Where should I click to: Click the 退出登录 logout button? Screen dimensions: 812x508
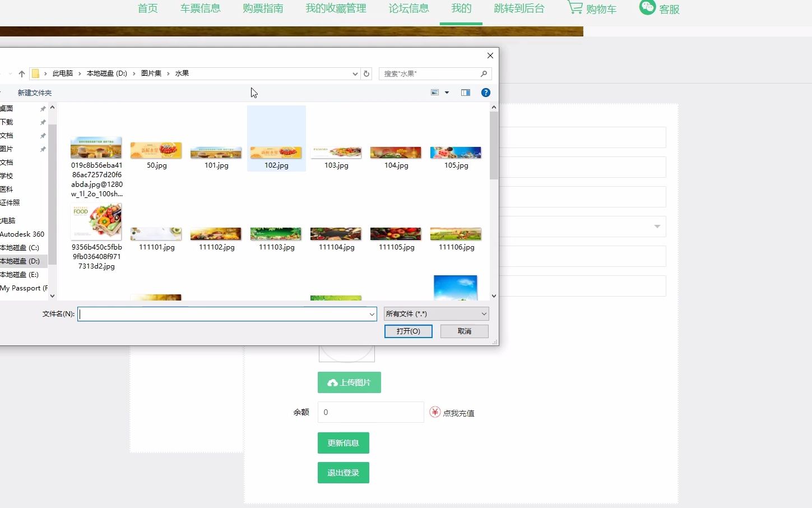(343, 472)
